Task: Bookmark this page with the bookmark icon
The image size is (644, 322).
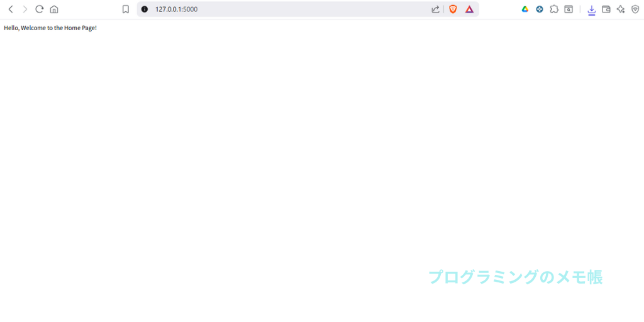Action: pos(126,9)
